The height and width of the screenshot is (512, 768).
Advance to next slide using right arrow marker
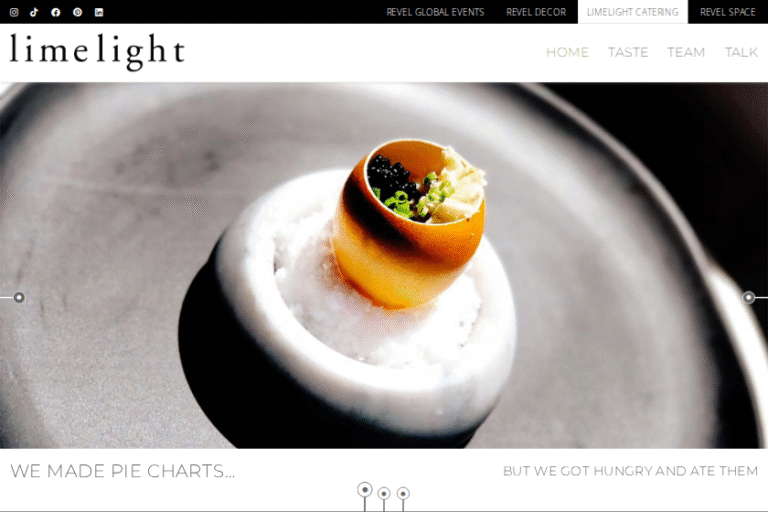point(748,297)
